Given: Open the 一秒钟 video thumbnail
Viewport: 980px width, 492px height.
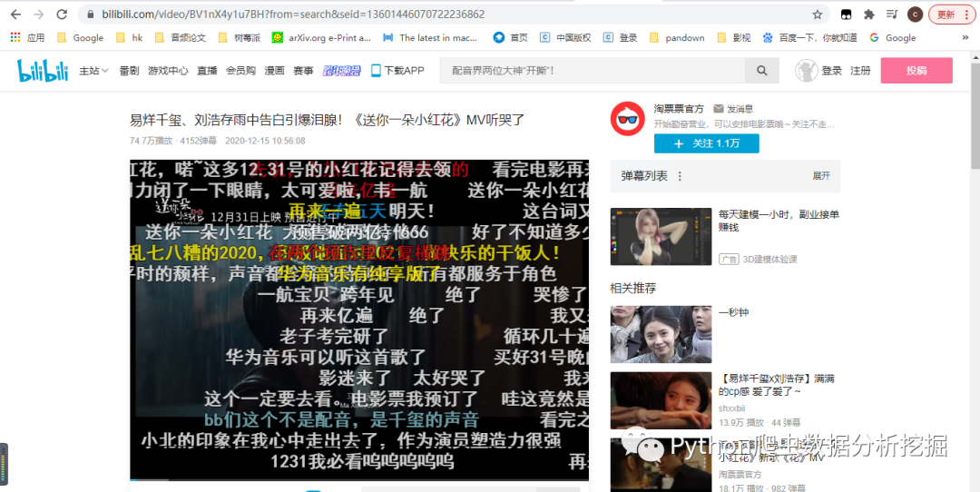Looking at the screenshot, I should pos(661,334).
